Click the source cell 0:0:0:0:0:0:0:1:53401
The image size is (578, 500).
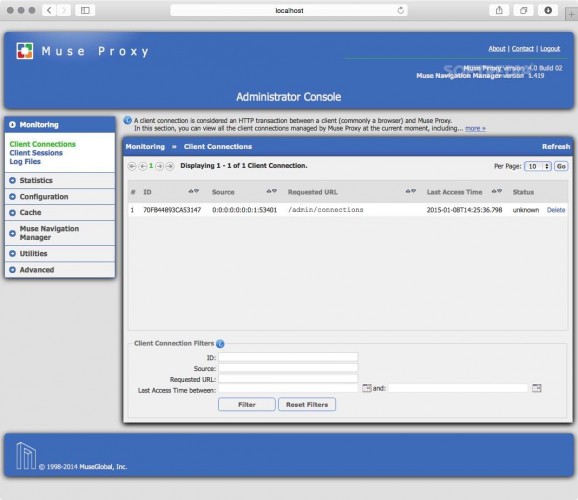244,210
